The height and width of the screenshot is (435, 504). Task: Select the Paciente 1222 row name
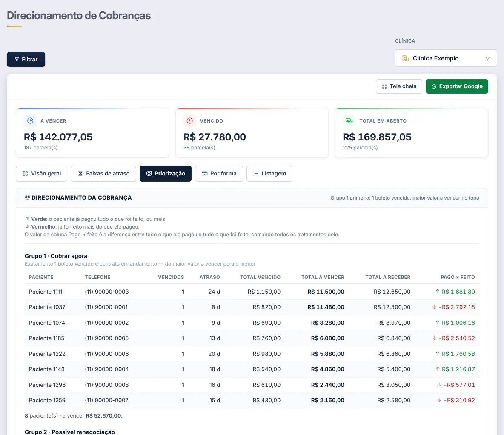pyautogui.click(x=47, y=354)
